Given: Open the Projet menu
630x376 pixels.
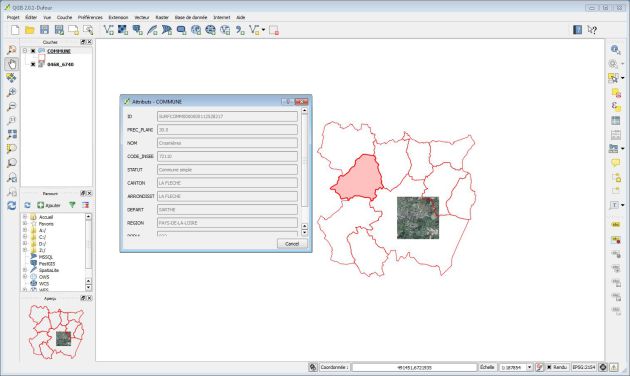Looking at the screenshot, I should point(13,17).
